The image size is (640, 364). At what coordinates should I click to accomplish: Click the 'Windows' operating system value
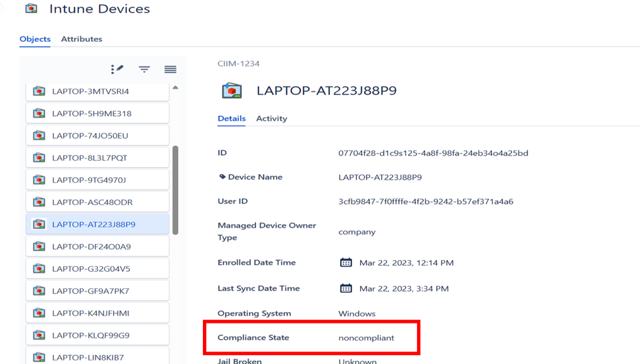point(357,313)
